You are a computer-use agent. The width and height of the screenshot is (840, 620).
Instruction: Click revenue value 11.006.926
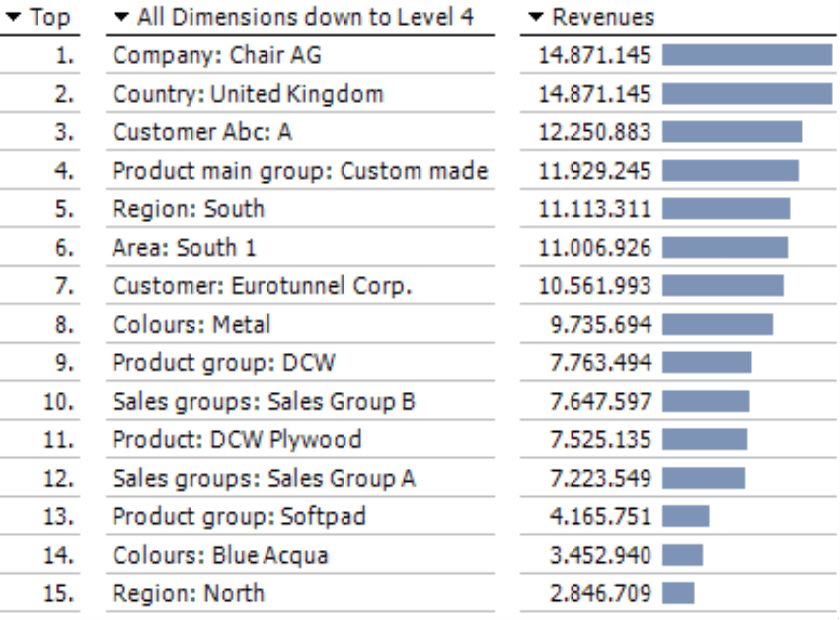point(594,248)
